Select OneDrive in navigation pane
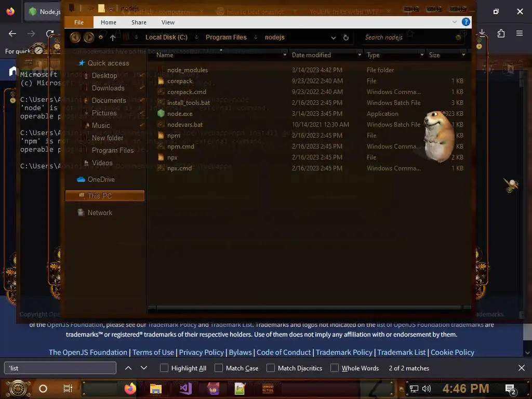The width and height of the screenshot is (532, 399). pyautogui.click(x=101, y=179)
